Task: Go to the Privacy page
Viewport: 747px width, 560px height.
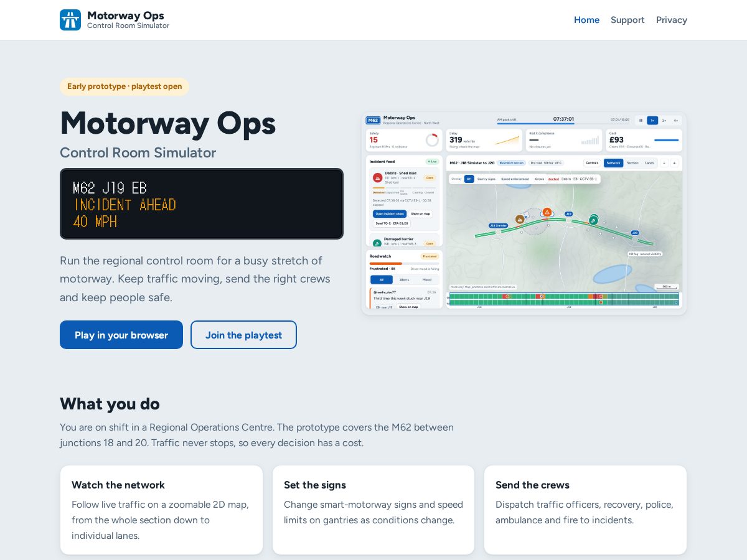Action: pyautogui.click(x=672, y=20)
